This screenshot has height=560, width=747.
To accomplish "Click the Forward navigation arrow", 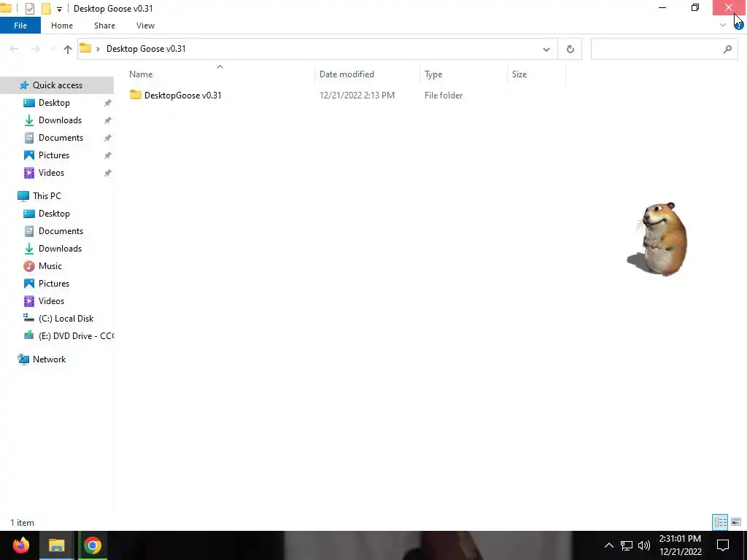I will point(35,49).
